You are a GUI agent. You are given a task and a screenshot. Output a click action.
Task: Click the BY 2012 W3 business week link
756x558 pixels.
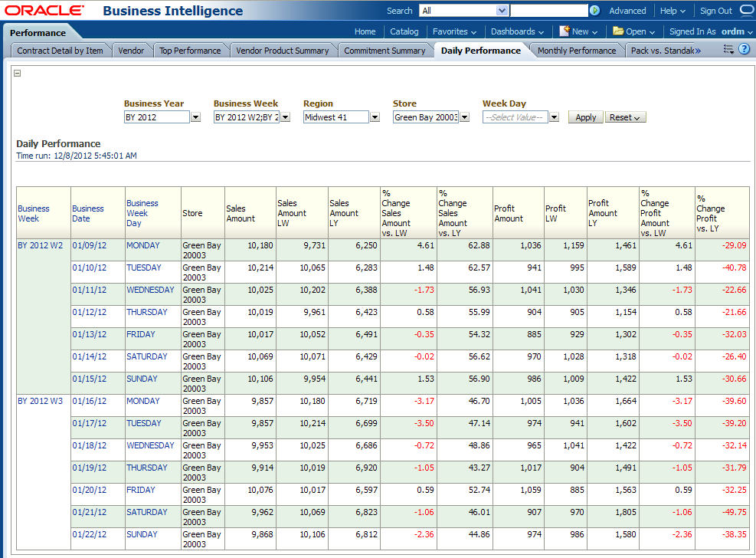tap(40, 401)
